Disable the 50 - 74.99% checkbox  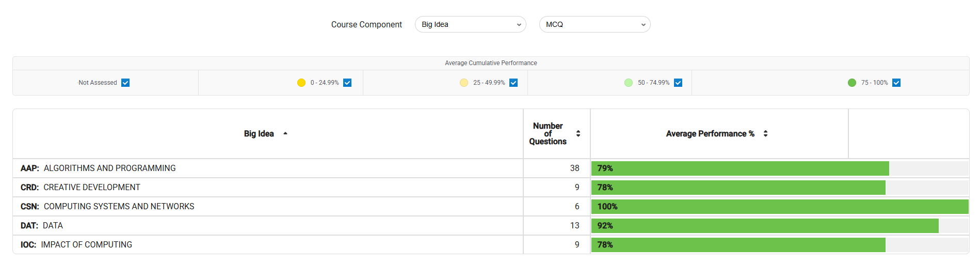[678, 83]
